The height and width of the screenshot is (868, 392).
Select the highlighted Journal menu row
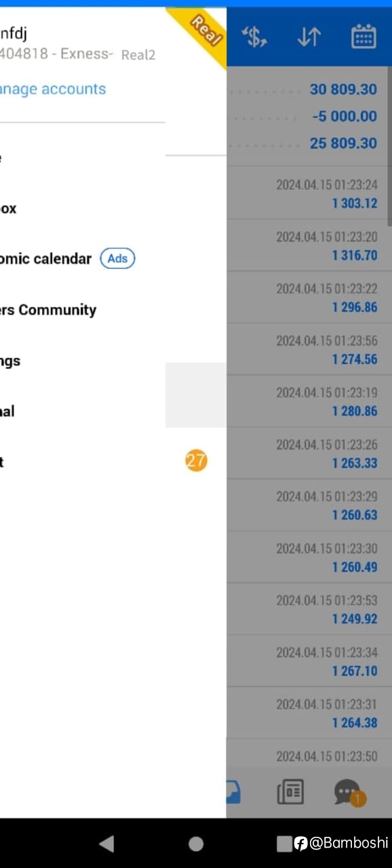pos(113,411)
